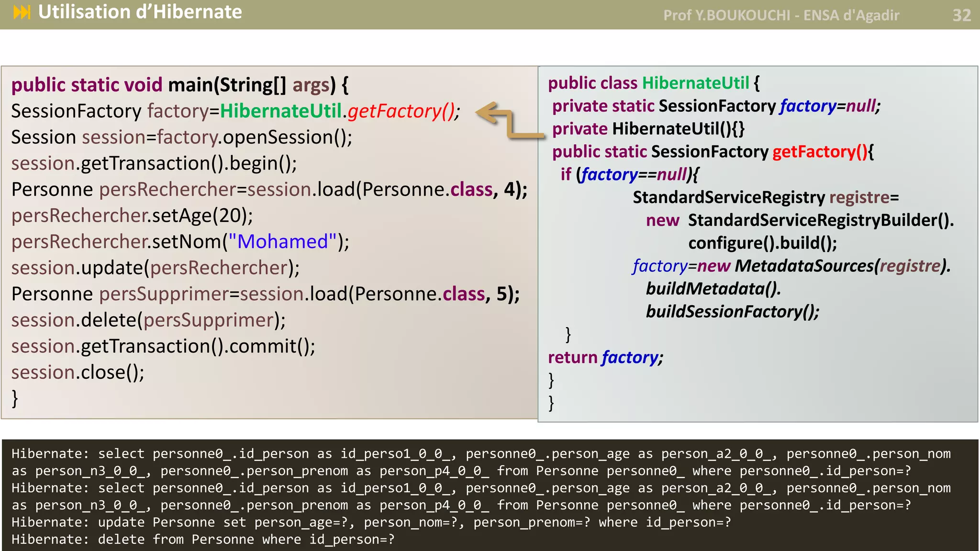This screenshot has height=551, width=980.
Task: Click the slide title 'Utilisation d'Hibernate'
Action: (140, 12)
